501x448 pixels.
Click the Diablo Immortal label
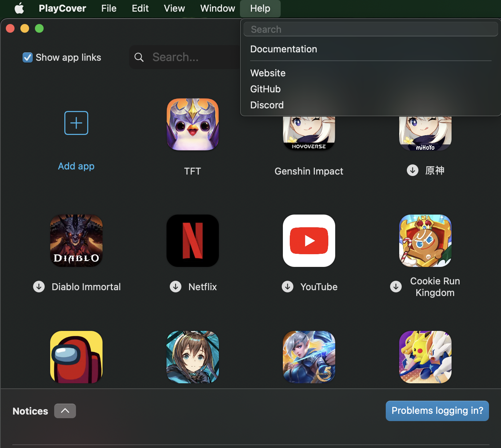point(86,287)
